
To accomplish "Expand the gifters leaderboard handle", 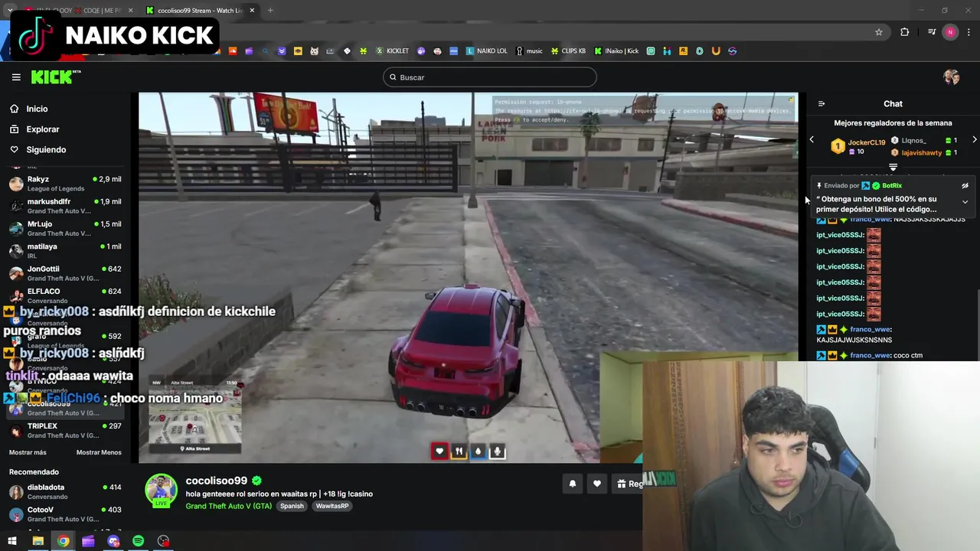I will (x=893, y=167).
